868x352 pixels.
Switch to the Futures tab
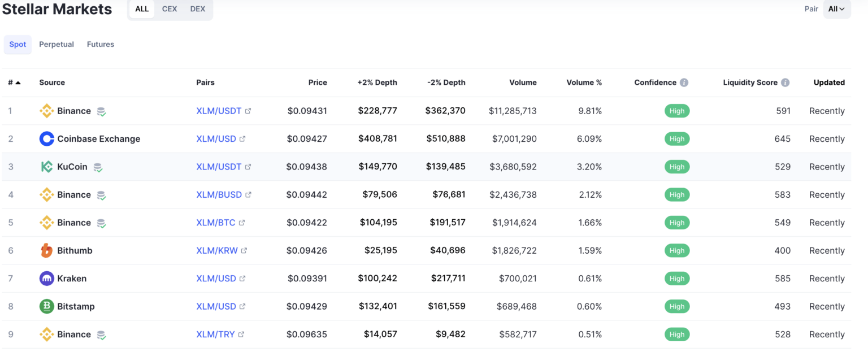tap(101, 44)
